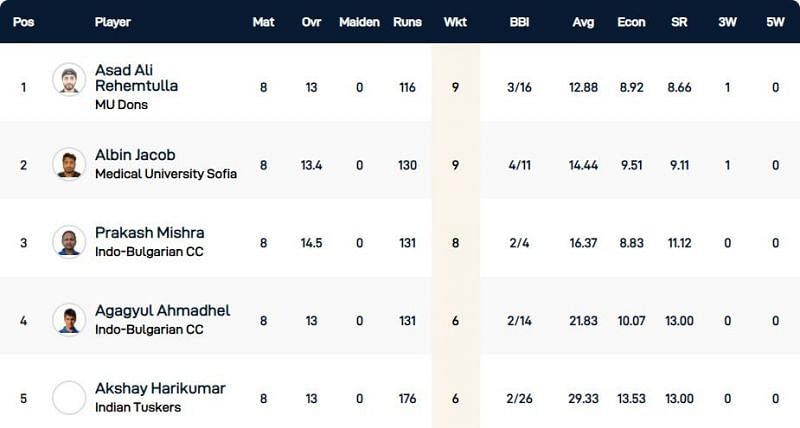
Task: Click Akshay Harikumar's blank avatar circle
Action: pos(69,397)
